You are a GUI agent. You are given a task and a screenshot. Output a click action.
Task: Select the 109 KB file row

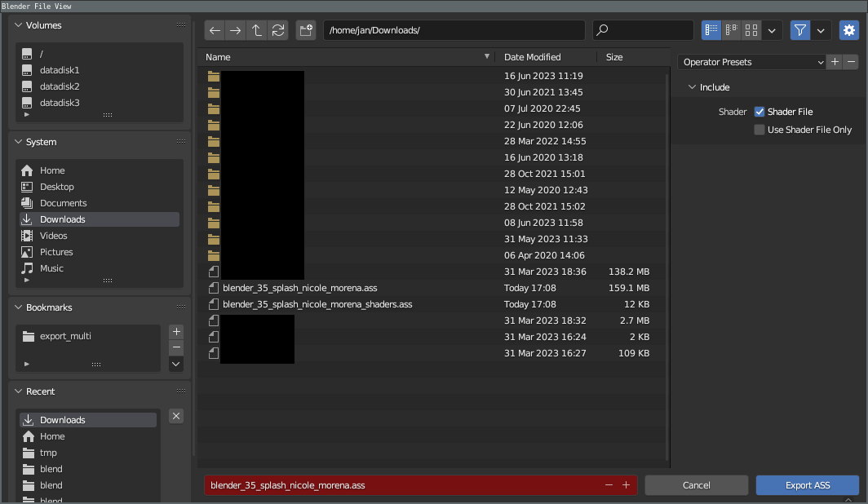coord(432,353)
